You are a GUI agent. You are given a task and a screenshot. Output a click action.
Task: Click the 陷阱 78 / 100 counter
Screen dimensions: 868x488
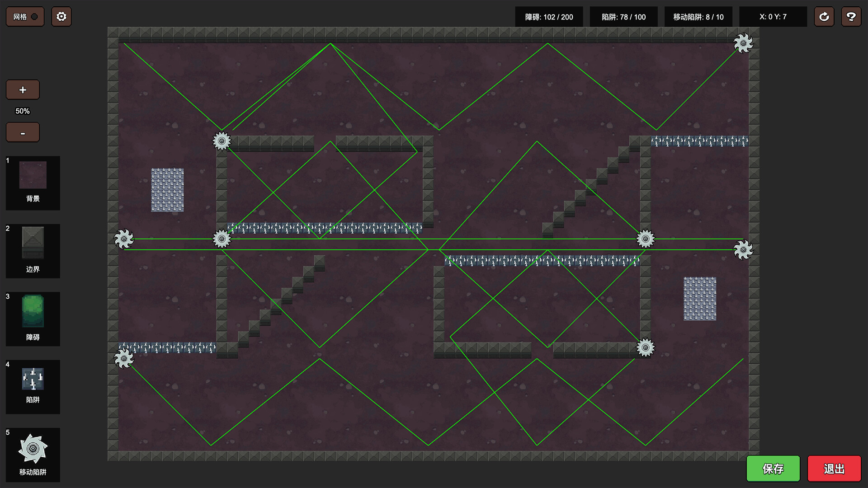(623, 17)
